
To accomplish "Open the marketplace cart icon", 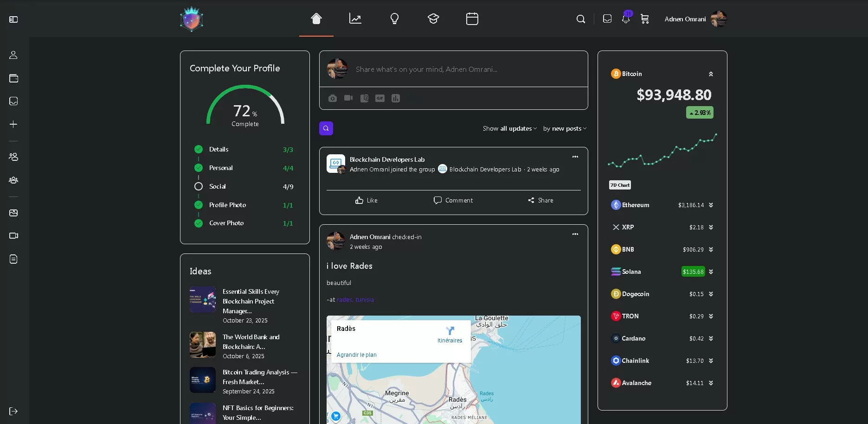I will click(x=645, y=19).
